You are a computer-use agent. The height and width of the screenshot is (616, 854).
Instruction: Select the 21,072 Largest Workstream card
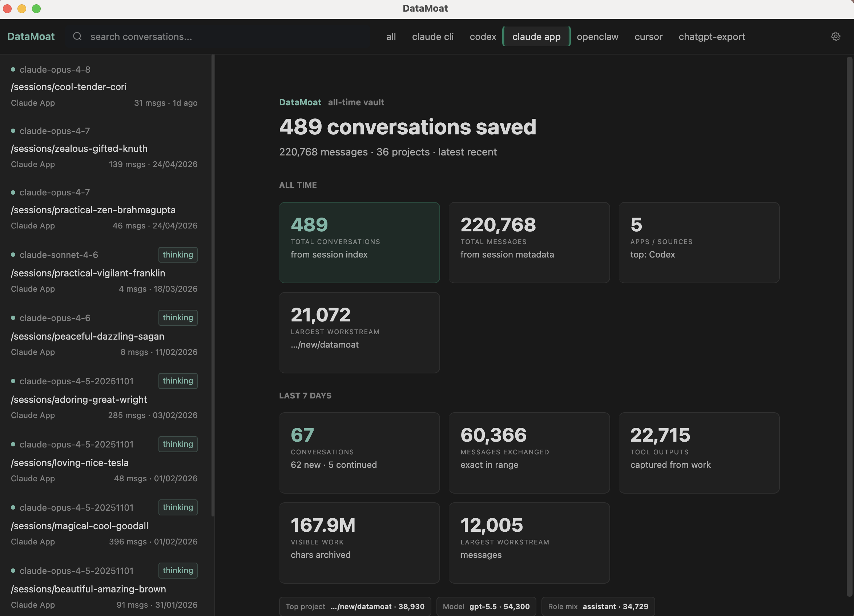pos(359,332)
